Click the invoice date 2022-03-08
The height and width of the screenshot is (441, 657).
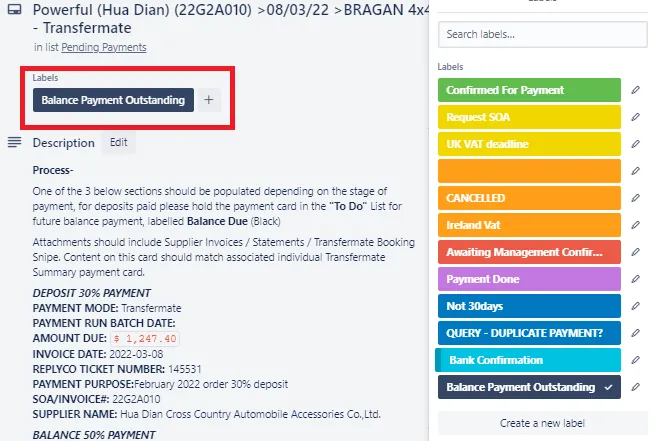136,354
